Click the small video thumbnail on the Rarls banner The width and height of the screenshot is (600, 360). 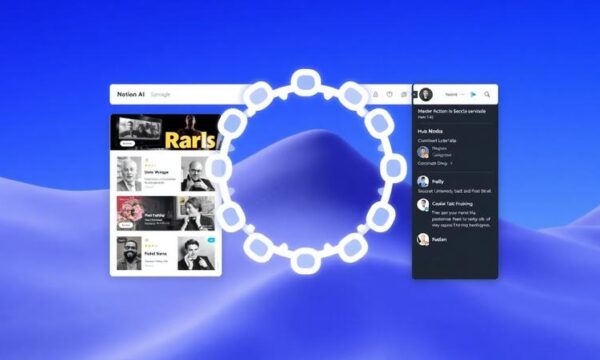[140, 128]
